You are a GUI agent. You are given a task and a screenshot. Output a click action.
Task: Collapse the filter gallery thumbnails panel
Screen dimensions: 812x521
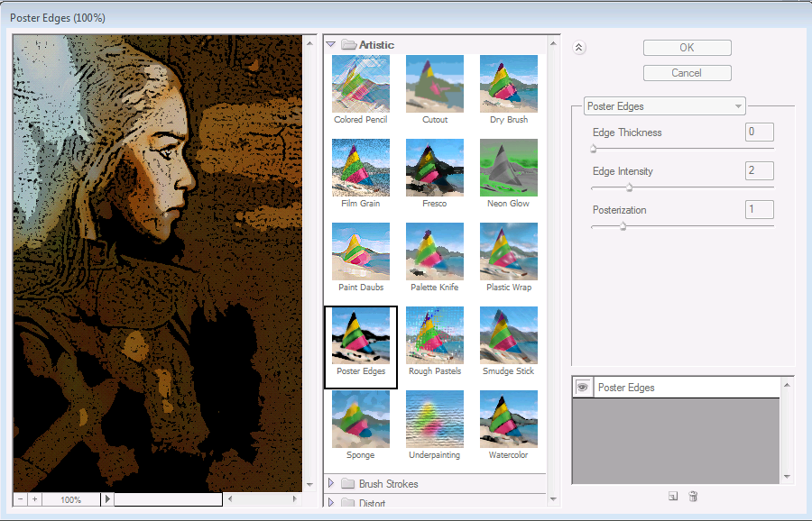[x=579, y=49]
